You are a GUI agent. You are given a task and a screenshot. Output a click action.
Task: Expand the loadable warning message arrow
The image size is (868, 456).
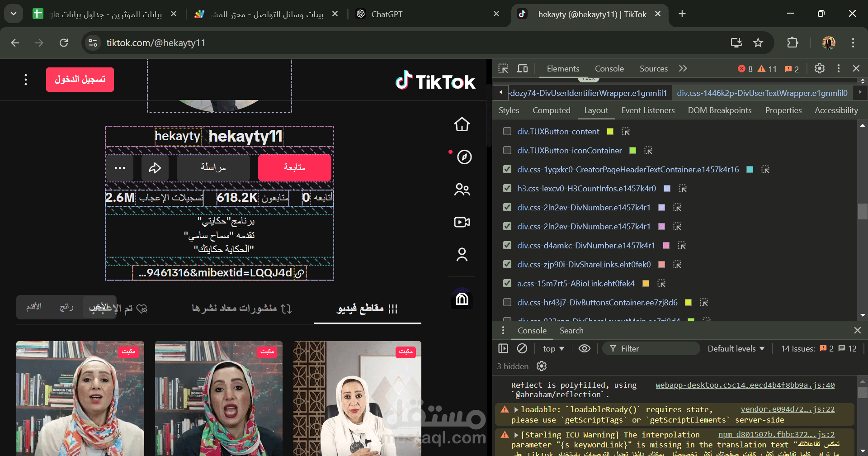[x=516, y=409]
